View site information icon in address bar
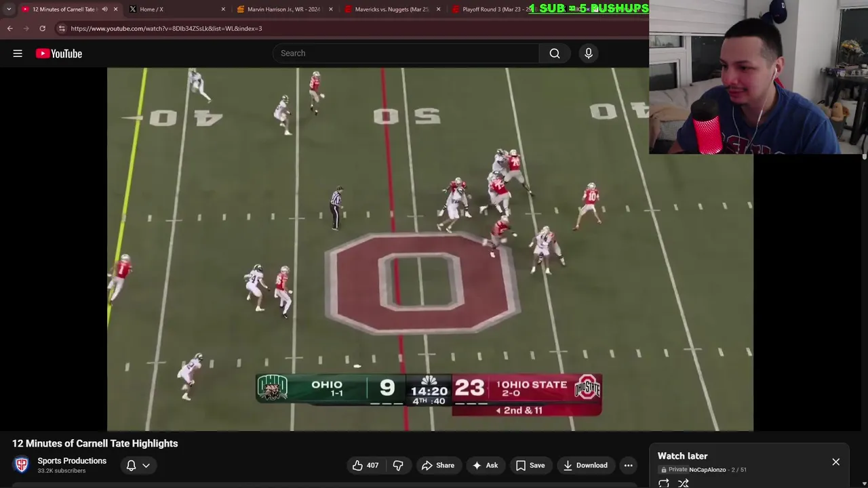This screenshot has height=488, width=868. [x=62, y=28]
